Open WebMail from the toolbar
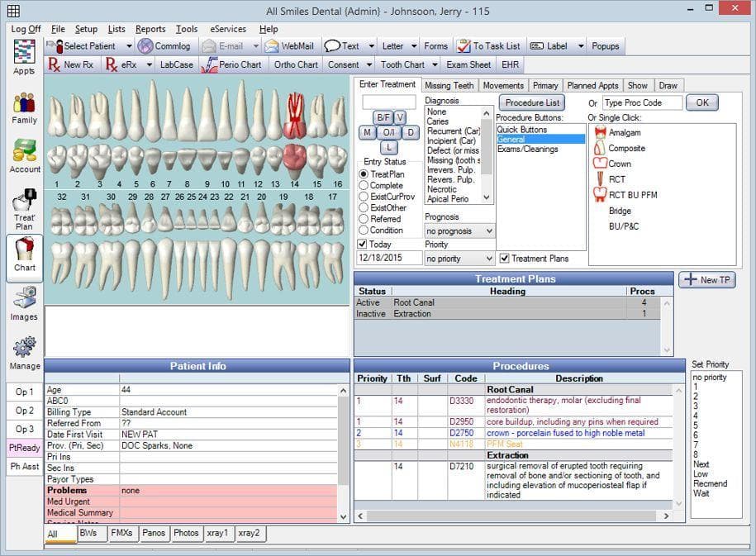 click(289, 45)
